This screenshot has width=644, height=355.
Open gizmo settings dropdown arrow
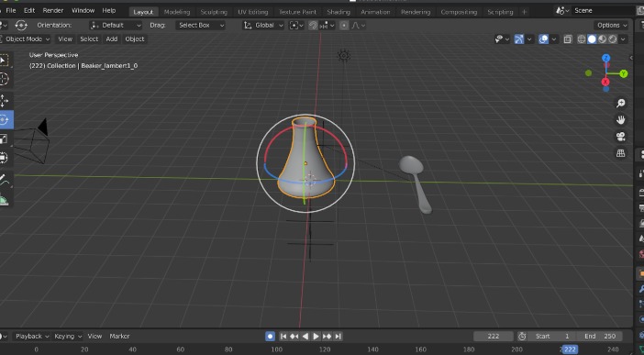[x=529, y=39]
